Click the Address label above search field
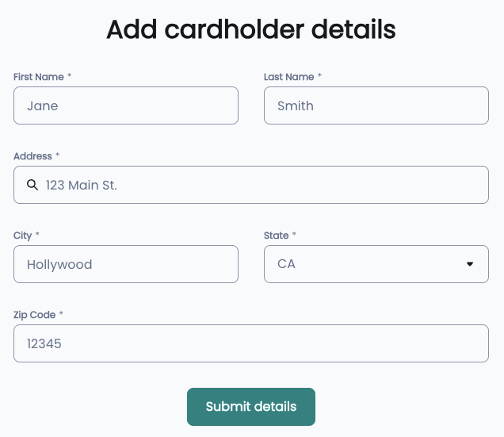Screen dimensions: 504x437 32,156
